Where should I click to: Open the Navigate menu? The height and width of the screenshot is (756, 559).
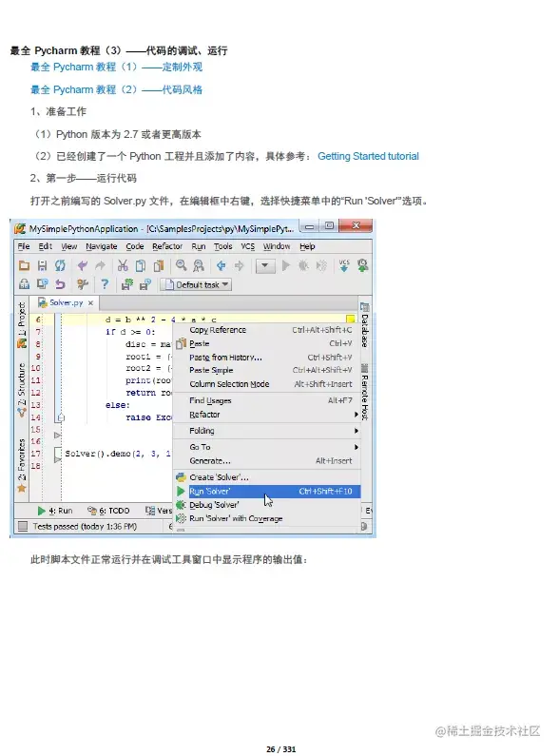pyautogui.click(x=101, y=246)
